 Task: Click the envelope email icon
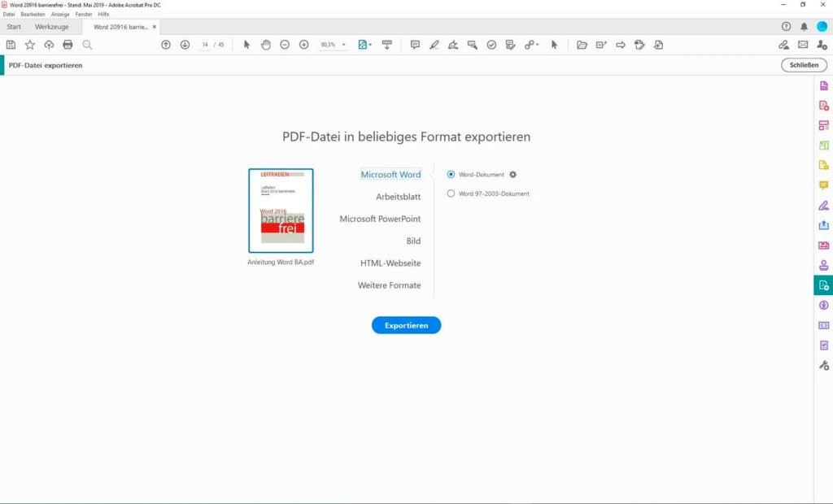click(x=803, y=46)
